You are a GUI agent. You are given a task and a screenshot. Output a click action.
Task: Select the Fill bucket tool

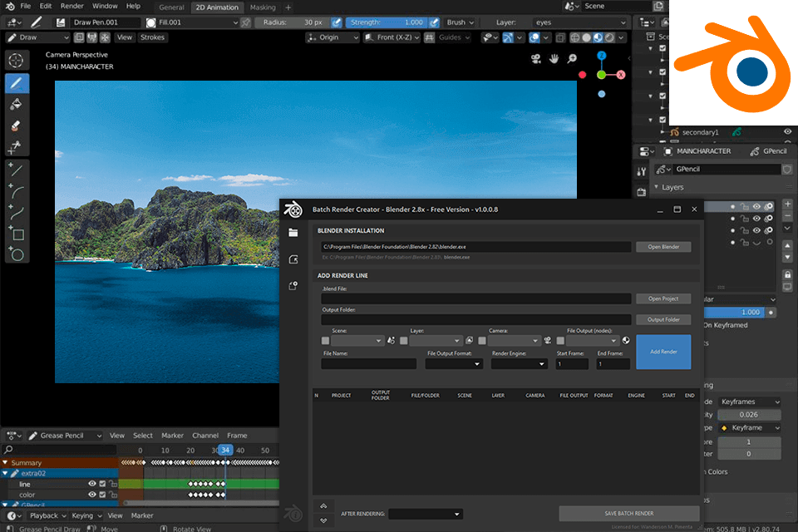17,105
